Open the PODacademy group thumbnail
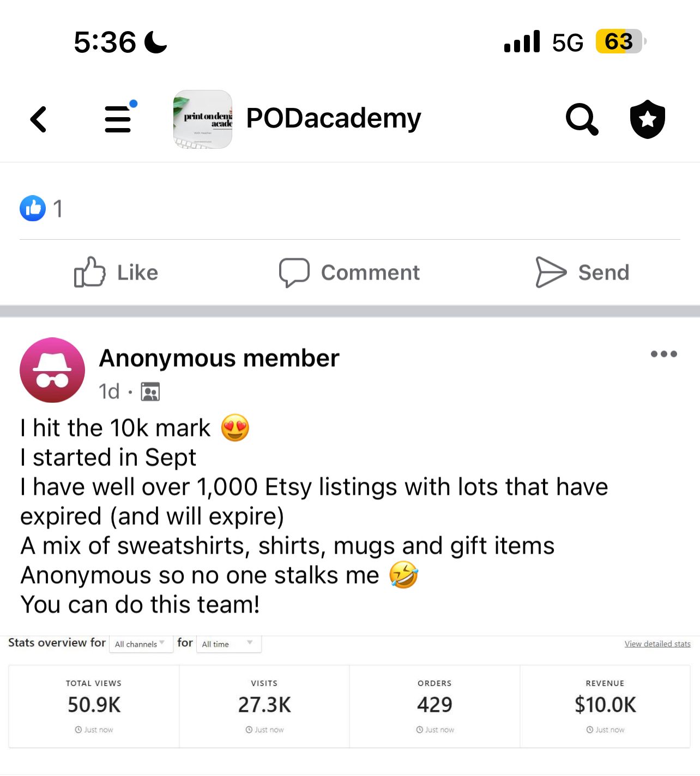 pyautogui.click(x=203, y=119)
